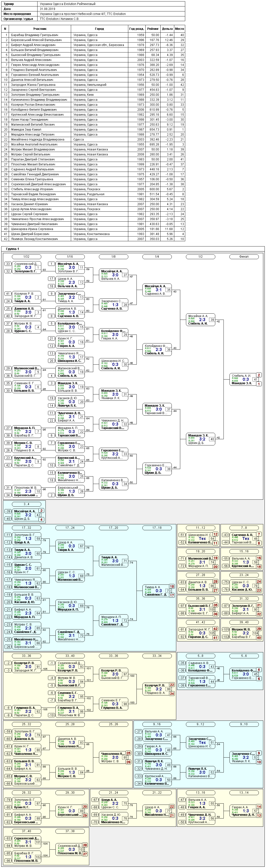The image size is (266, 868).
Task: Click the '1/8' round header
Action: (113, 257)
